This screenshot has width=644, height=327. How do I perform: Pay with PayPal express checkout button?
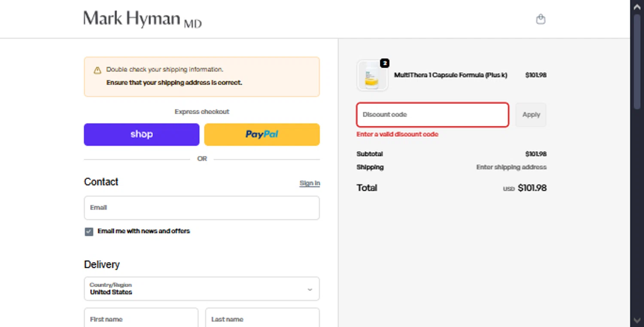[x=262, y=134]
